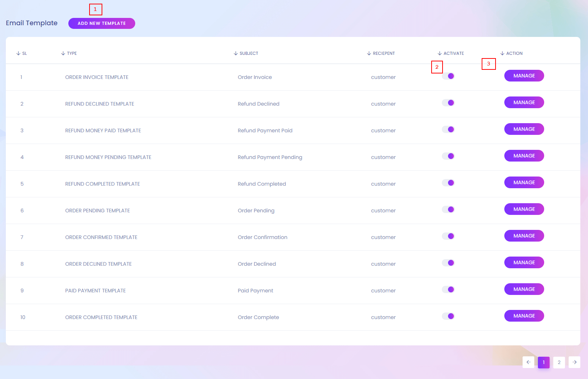Select pagination page 1
Screen dimensions: 588x379
[544, 362]
